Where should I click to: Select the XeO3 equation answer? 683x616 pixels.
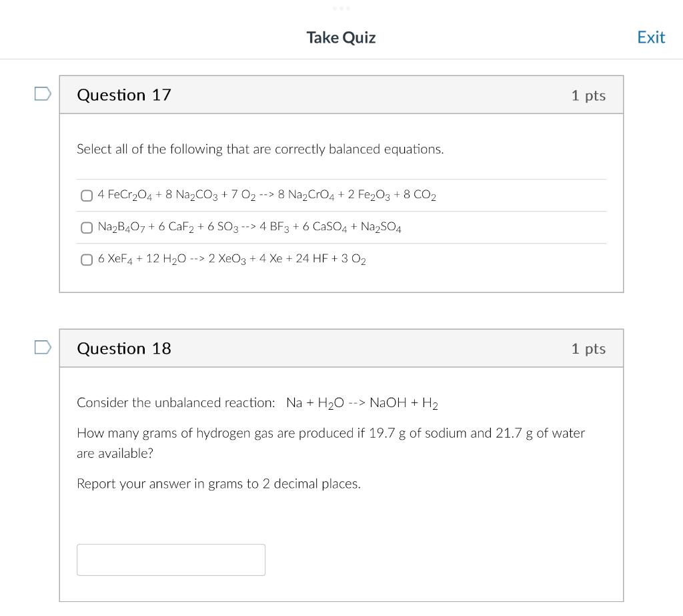click(x=87, y=260)
